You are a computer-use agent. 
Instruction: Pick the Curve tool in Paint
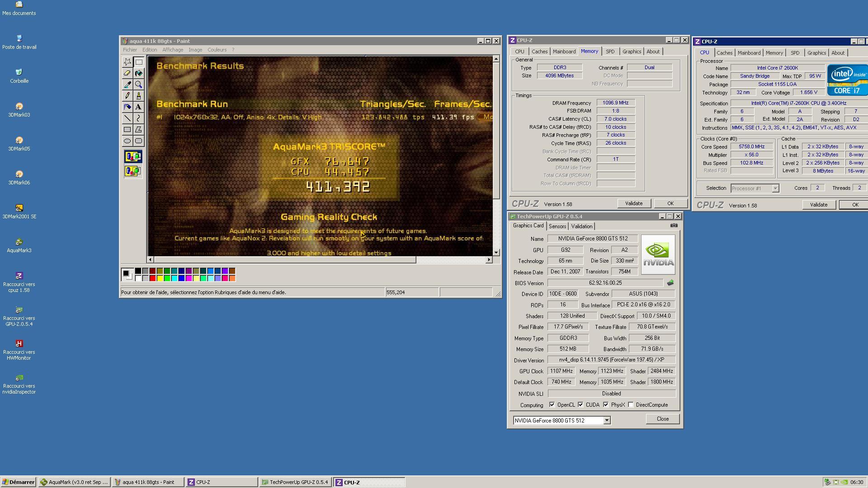[x=139, y=118]
